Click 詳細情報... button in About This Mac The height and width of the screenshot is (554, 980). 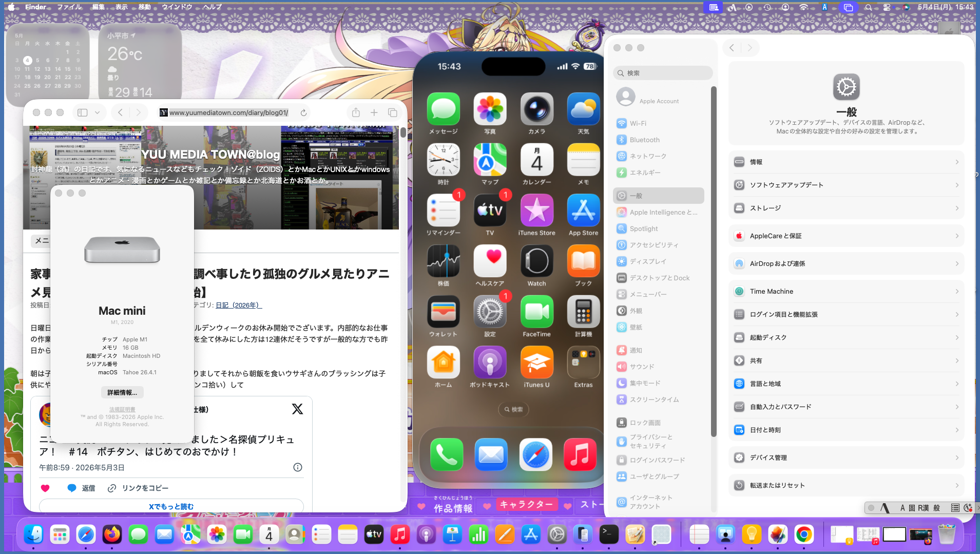coord(122,392)
